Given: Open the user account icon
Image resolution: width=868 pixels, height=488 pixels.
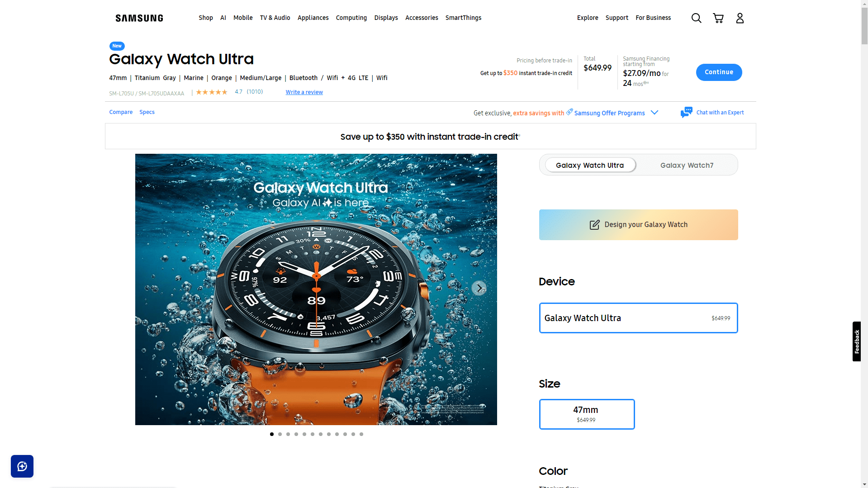Looking at the screenshot, I should [x=740, y=18].
